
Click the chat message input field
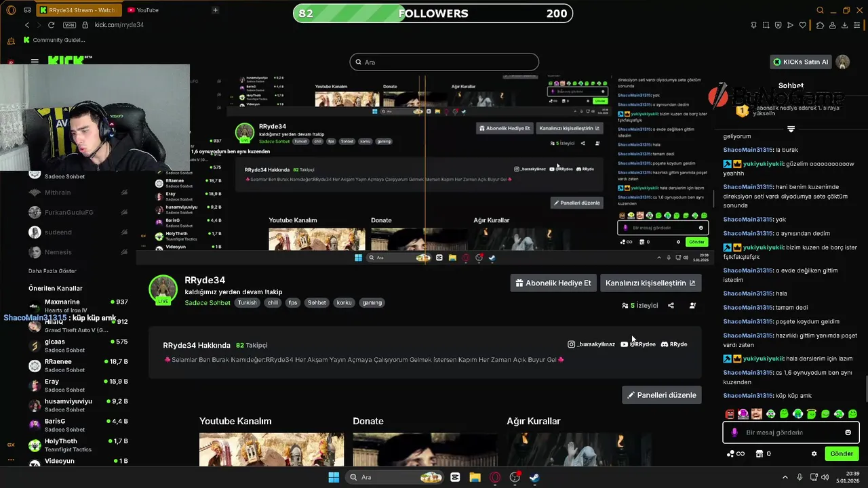[790, 432]
